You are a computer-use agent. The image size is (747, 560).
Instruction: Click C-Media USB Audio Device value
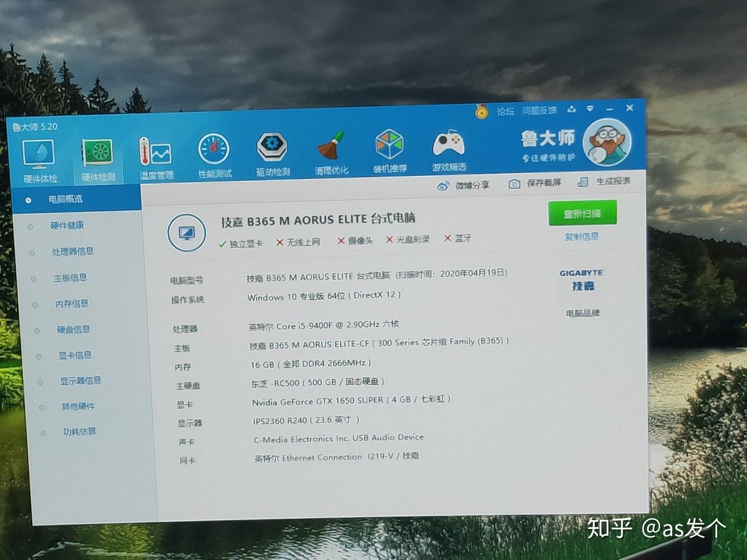338,438
